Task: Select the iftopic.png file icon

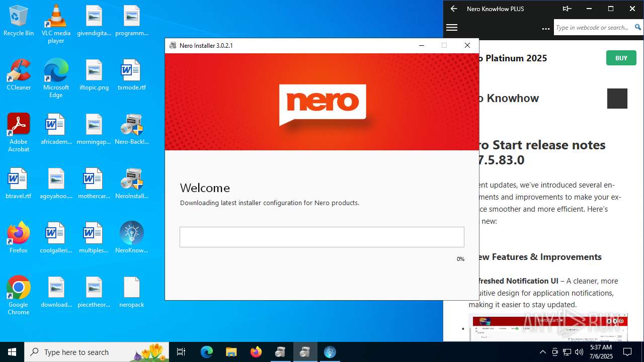Action: coord(94,75)
